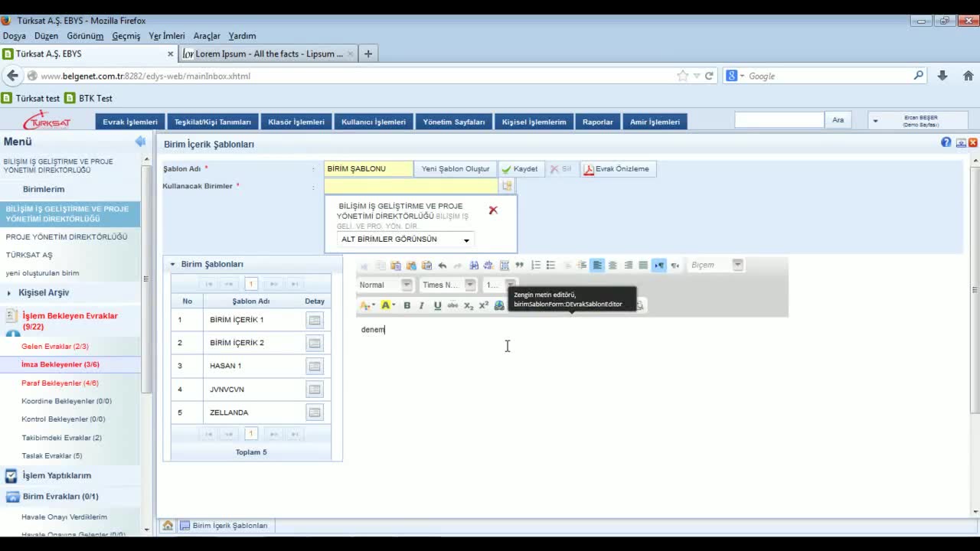Click the Kaydet button

coord(520,169)
